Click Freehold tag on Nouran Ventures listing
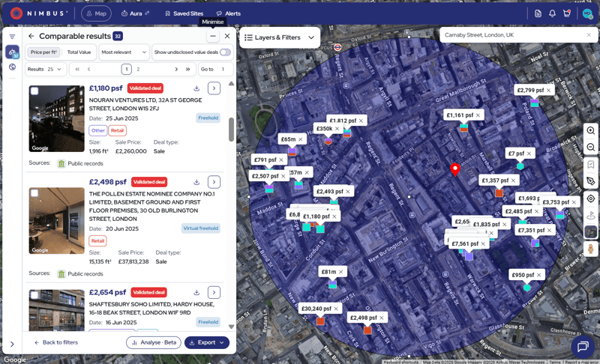 coord(208,118)
